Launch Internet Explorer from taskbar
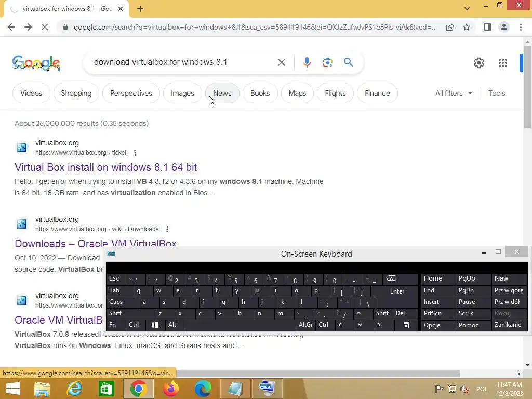 [74, 389]
